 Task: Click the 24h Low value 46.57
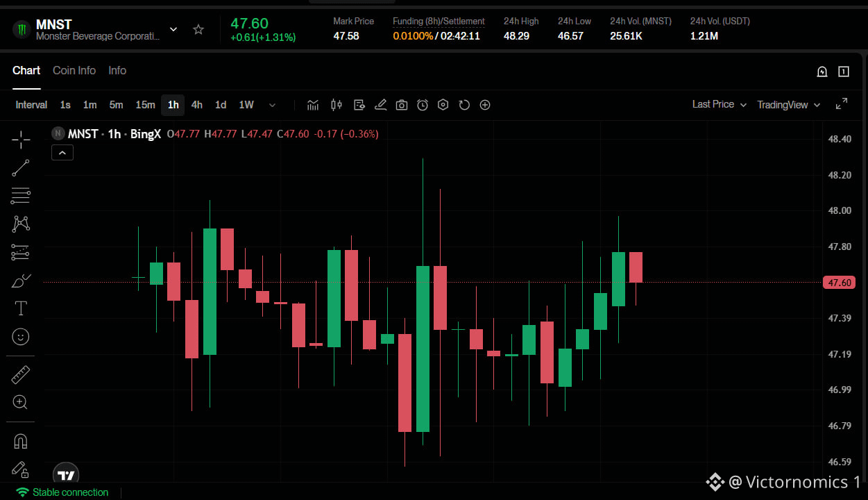[570, 35]
